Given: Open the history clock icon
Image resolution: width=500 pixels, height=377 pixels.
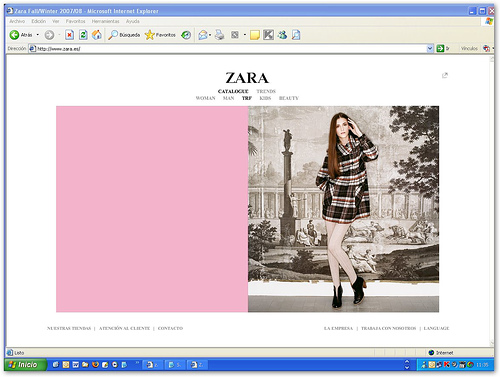Looking at the screenshot, I should click(186, 35).
